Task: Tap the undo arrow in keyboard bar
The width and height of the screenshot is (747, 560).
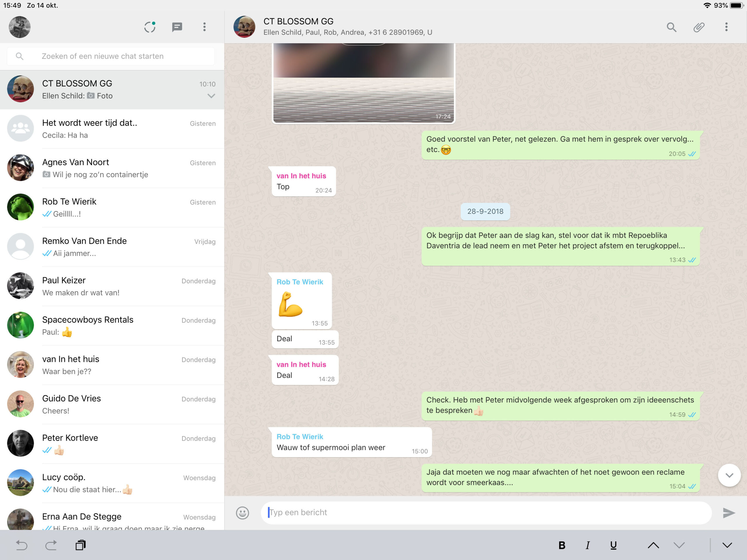Action: click(x=22, y=545)
